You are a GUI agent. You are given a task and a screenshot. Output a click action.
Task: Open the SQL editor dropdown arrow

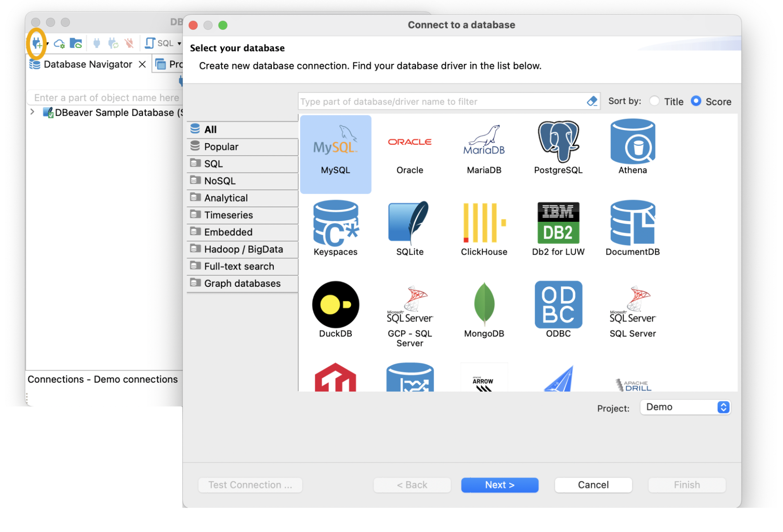point(179,43)
